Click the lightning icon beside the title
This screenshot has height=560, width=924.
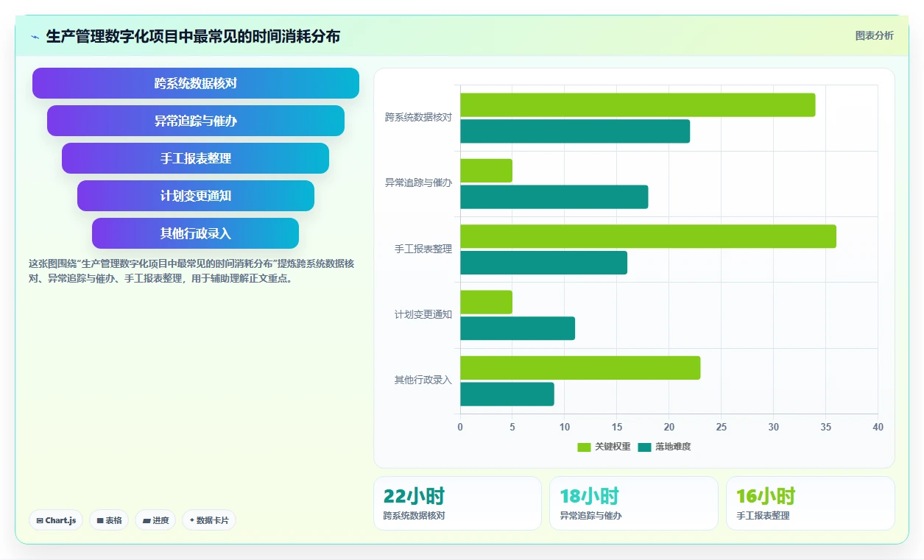pyautogui.click(x=35, y=37)
